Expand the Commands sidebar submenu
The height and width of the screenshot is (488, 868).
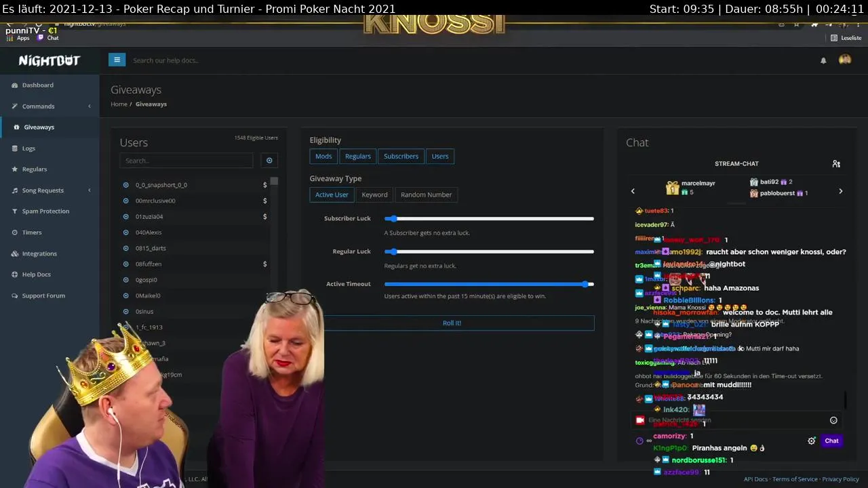[50, 106]
